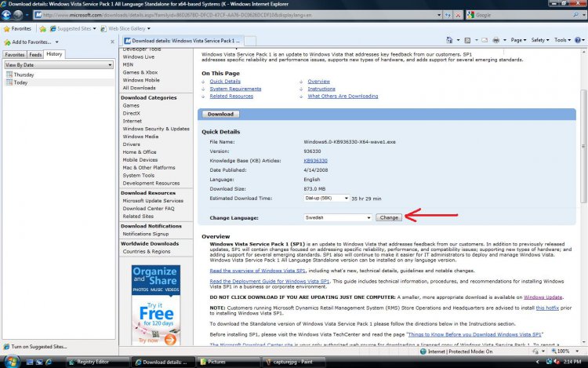Open the Help question mark icon
Screen dimensions: 588x368
click(x=578, y=40)
